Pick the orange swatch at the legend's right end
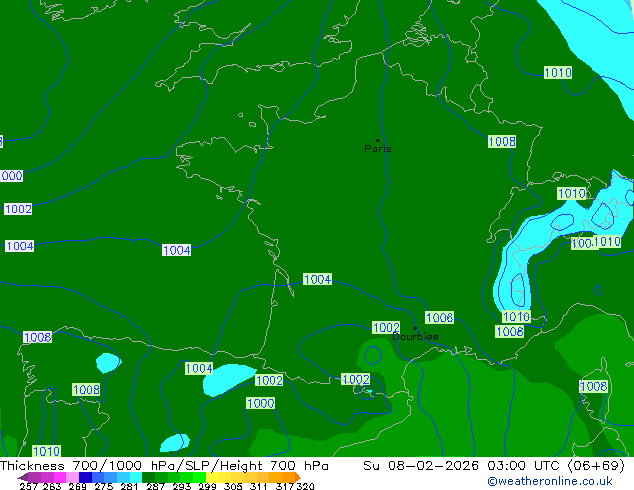Screen dimensions: 634x490 (289, 477)
